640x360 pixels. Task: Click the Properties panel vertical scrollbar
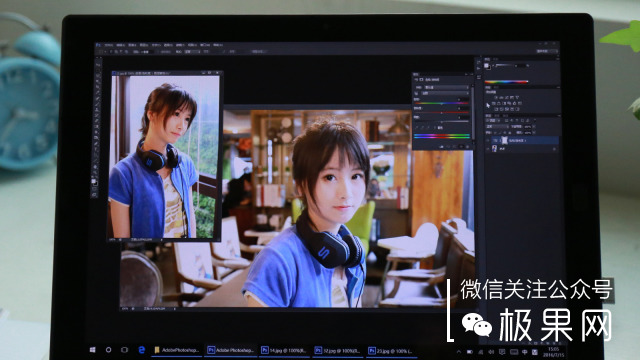pyautogui.click(x=473, y=113)
